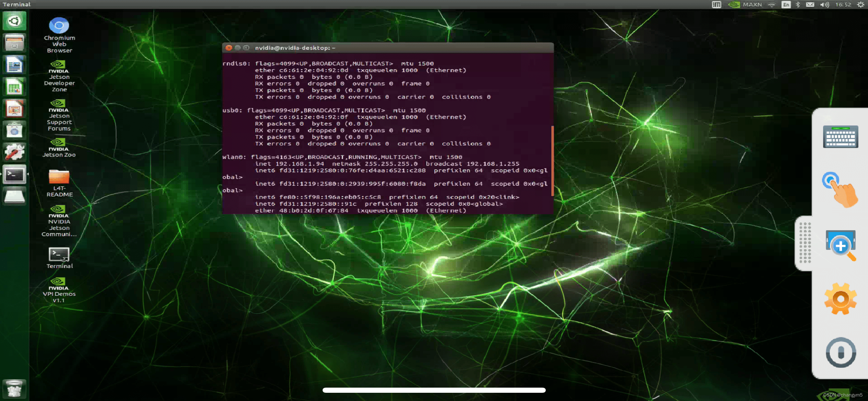
Task: Select the touch pointer mode icon
Action: coord(840,190)
